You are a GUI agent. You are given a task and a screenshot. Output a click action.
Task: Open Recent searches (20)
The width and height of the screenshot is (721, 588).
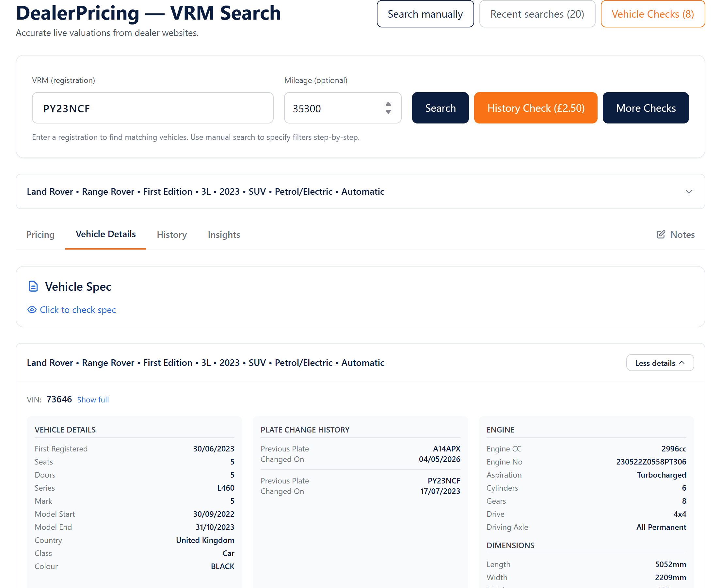537,14
